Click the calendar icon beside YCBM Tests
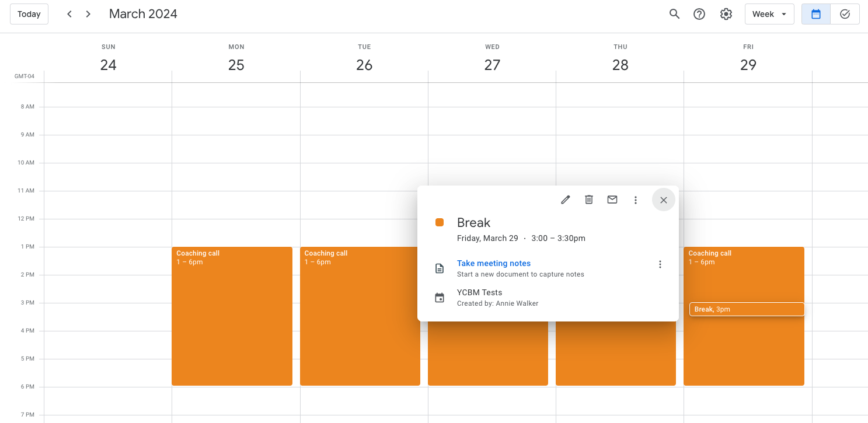Viewport: 868px width, 423px height. pos(440,298)
